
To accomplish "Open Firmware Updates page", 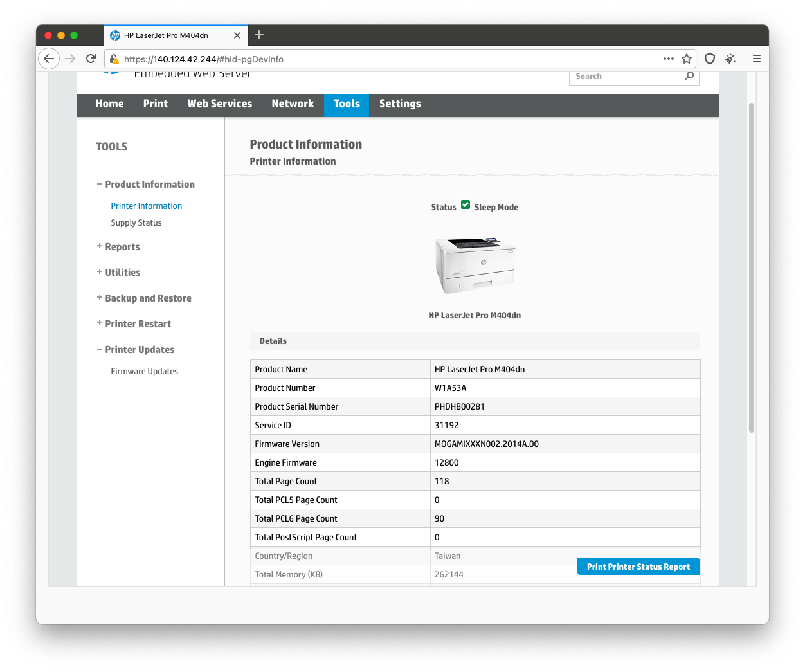I will coord(145,372).
